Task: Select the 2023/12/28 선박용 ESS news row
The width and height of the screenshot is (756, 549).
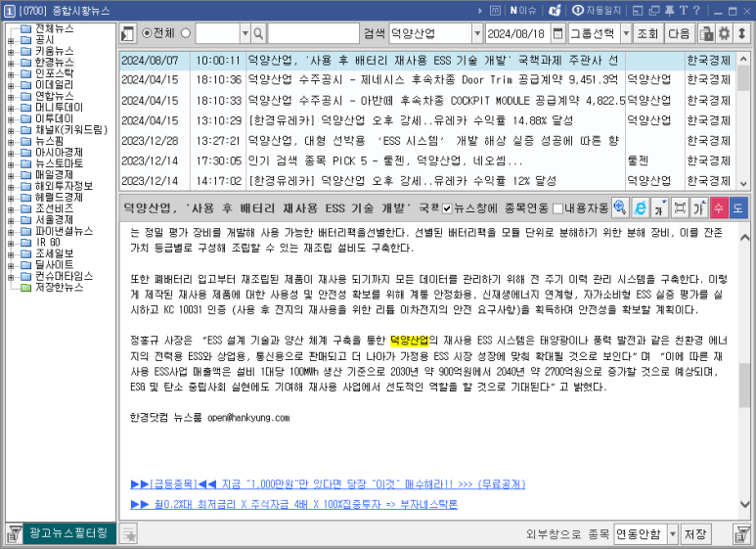Action: tap(427, 140)
